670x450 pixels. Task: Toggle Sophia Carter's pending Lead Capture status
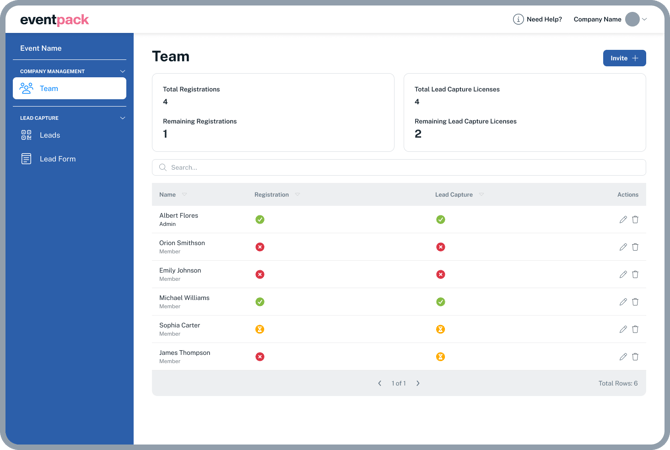440,329
